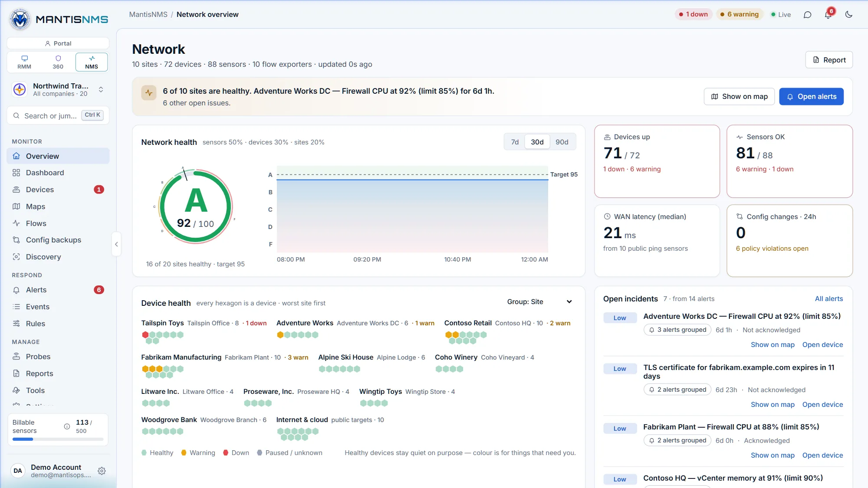868x488 pixels.
Task: Open the notifications bell with badge 6
Action: 828,15
